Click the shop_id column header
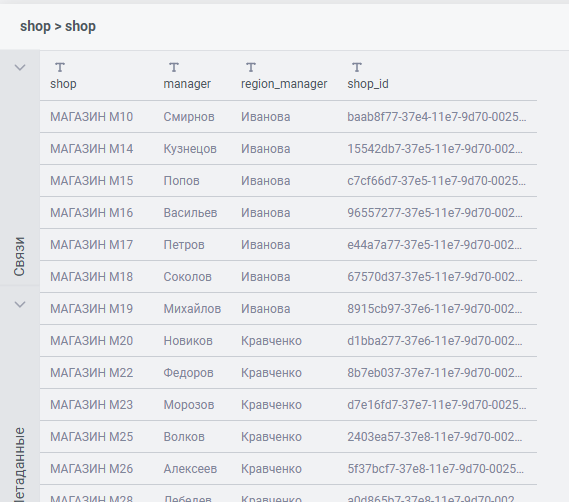 click(x=368, y=84)
